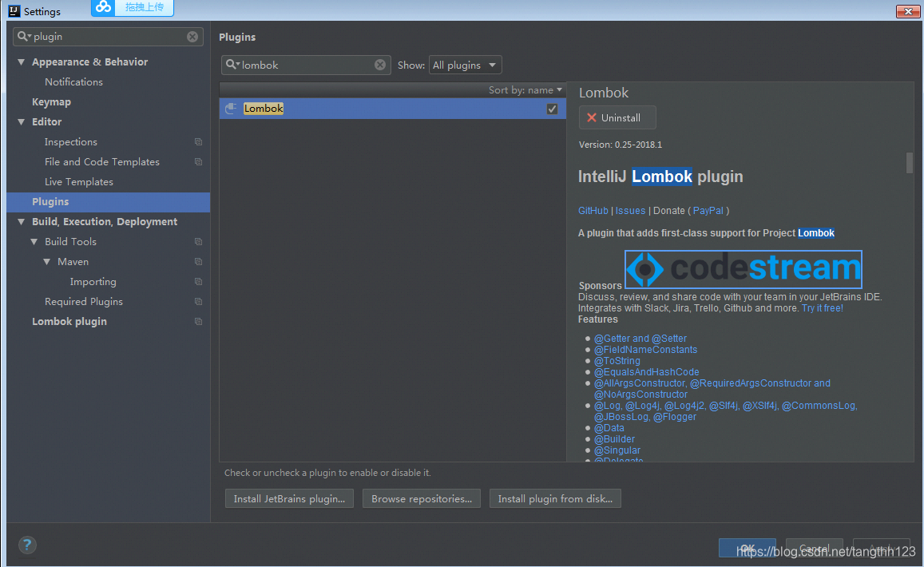Open the @Data feature link
Image resolution: width=924 pixels, height=567 pixels.
click(609, 428)
